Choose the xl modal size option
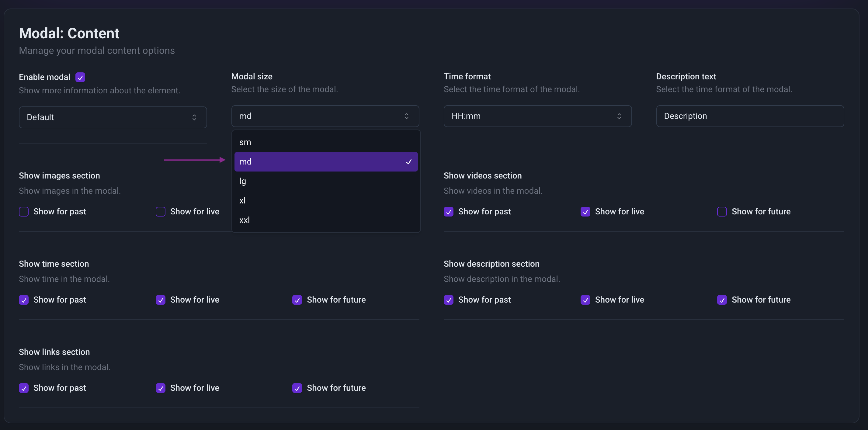The image size is (868, 430). coord(326,200)
